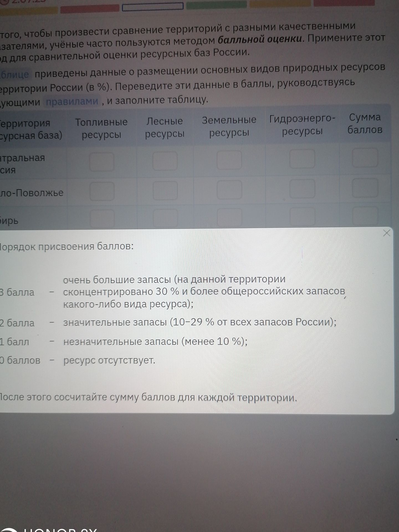The height and width of the screenshot is (532, 399).
Task: Fill Сумма баллов field for Сибирь row
Action: pyautogui.click(x=365, y=216)
